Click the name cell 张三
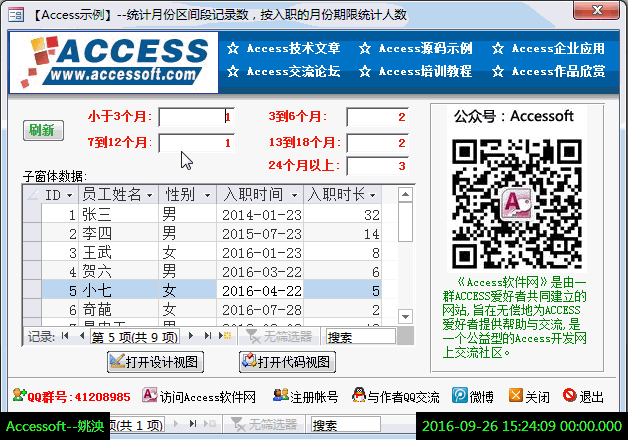Screen dimensions: 628x440 pos(119,215)
